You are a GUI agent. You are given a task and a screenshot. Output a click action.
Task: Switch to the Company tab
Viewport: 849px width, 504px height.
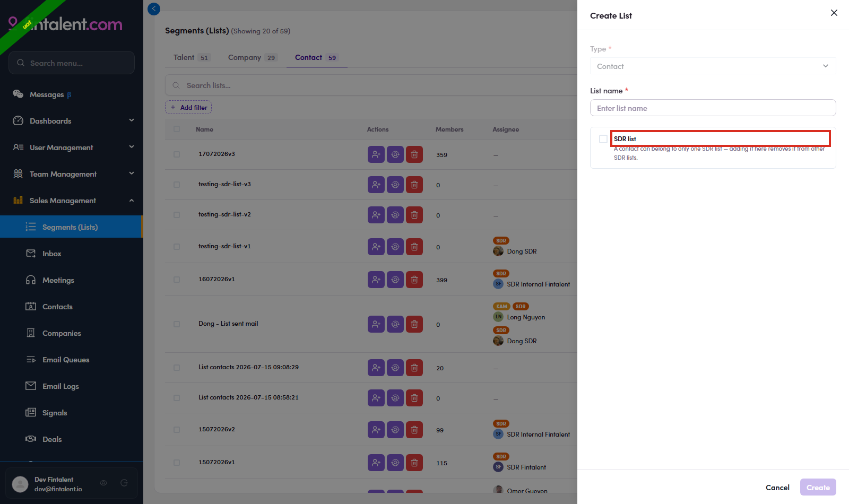252,57
